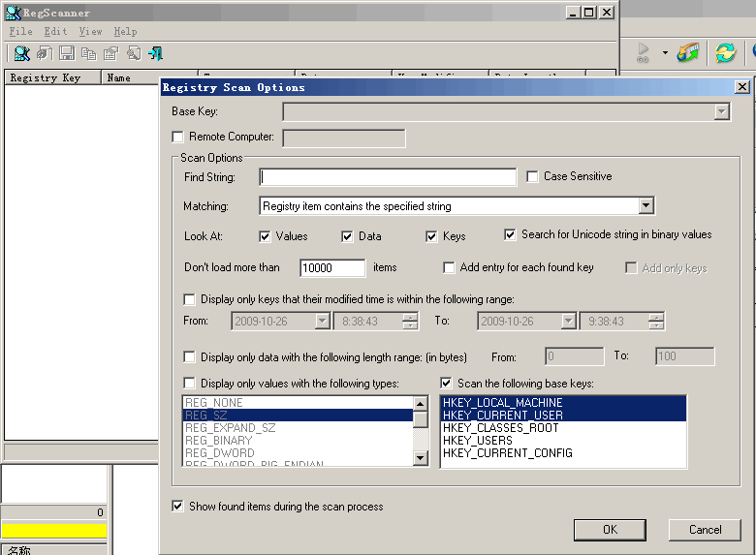Click the globe with orange and green arrows icon
Image resolution: width=756 pixels, height=555 pixels.
coord(688,52)
